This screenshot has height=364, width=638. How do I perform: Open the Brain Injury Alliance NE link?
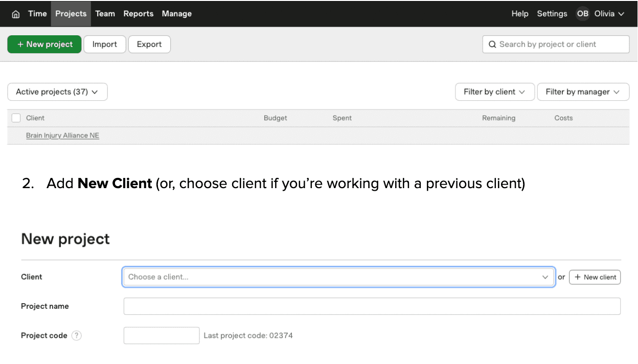63,136
